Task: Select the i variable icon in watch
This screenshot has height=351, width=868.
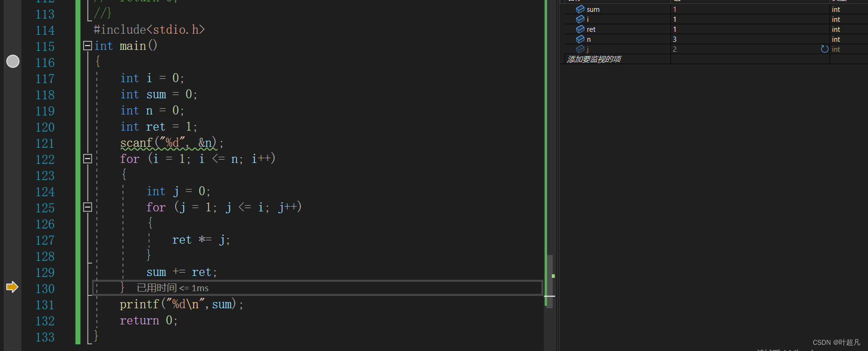Action: (580, 19)
